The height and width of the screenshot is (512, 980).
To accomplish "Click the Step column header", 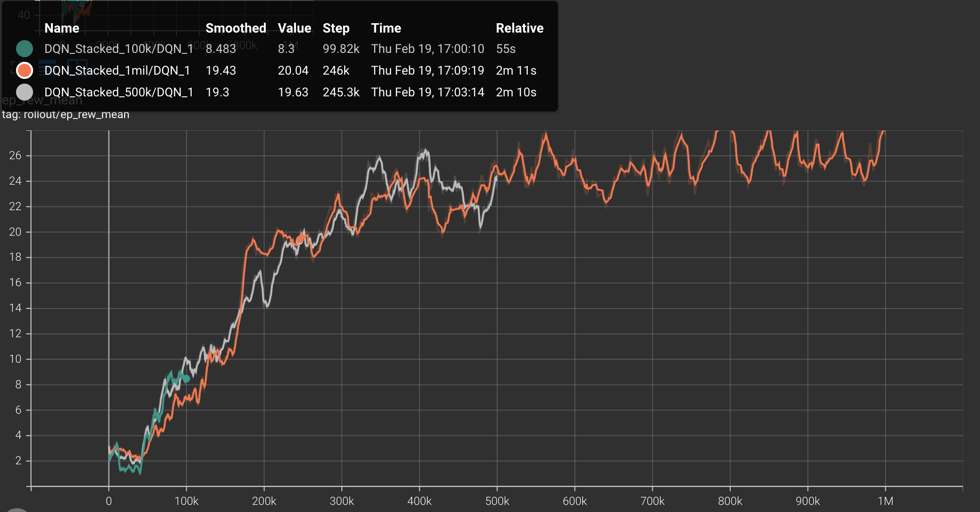I will [x=336, y=28].
